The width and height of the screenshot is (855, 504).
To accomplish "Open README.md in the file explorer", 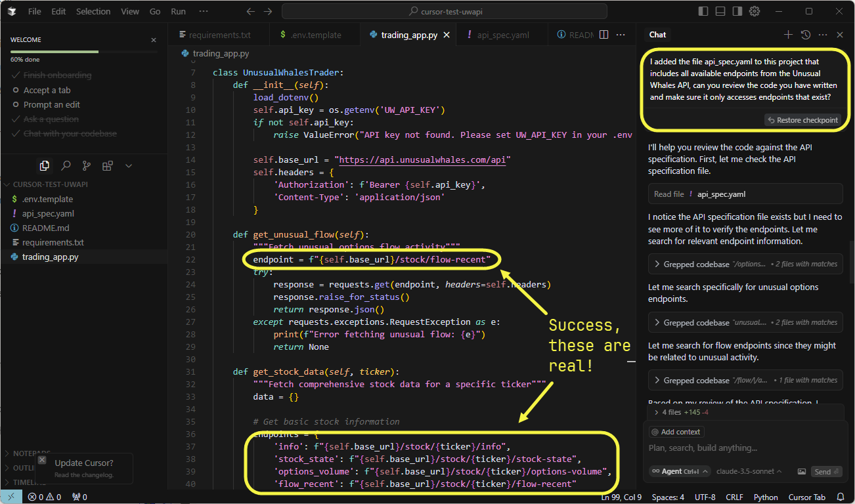I will click(45, 228).
